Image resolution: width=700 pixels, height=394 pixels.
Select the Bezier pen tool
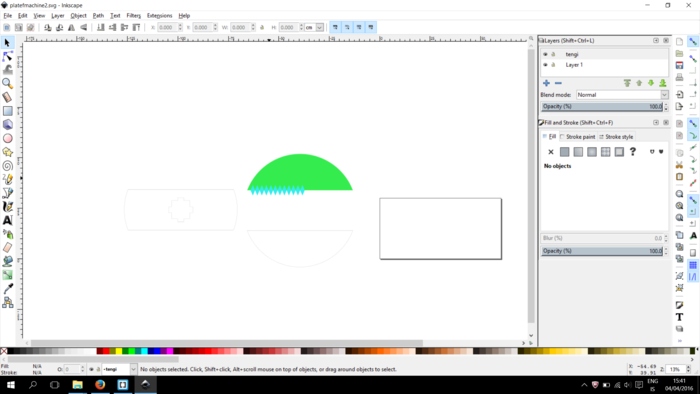click(7, 193)
